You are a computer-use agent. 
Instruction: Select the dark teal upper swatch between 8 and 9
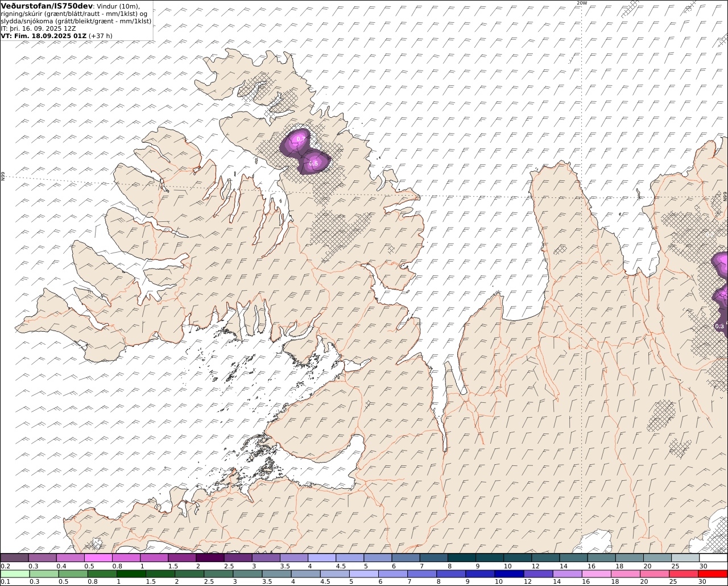(x=462, y=558)
